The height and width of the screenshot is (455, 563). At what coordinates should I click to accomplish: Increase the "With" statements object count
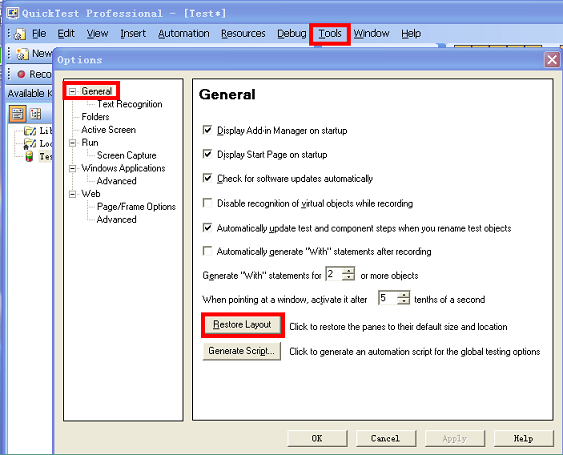pyautogui.click(x=348, y=271)
